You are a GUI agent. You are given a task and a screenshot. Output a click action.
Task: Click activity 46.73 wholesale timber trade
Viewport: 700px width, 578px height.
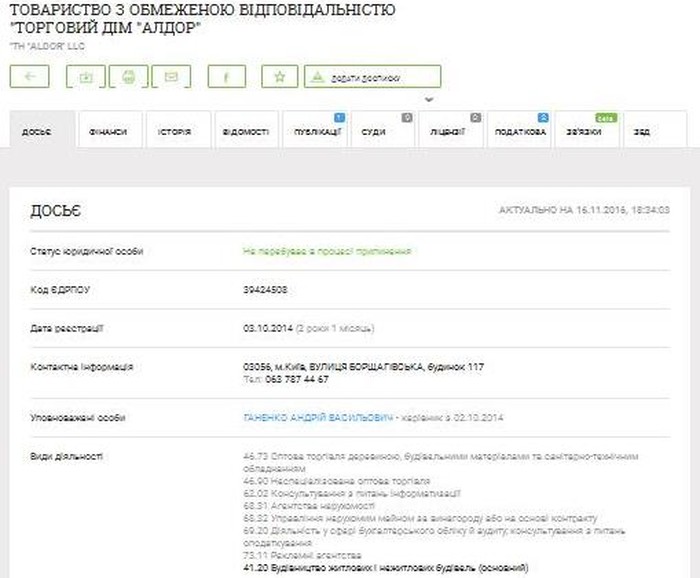[x=441, y=462]
